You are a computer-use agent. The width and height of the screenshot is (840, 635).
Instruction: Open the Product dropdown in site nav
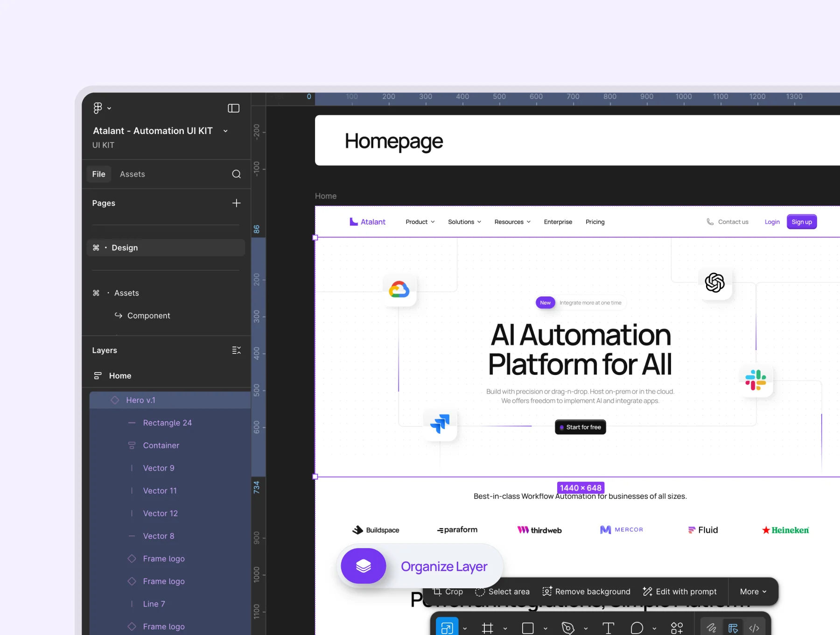click(420, 222)
